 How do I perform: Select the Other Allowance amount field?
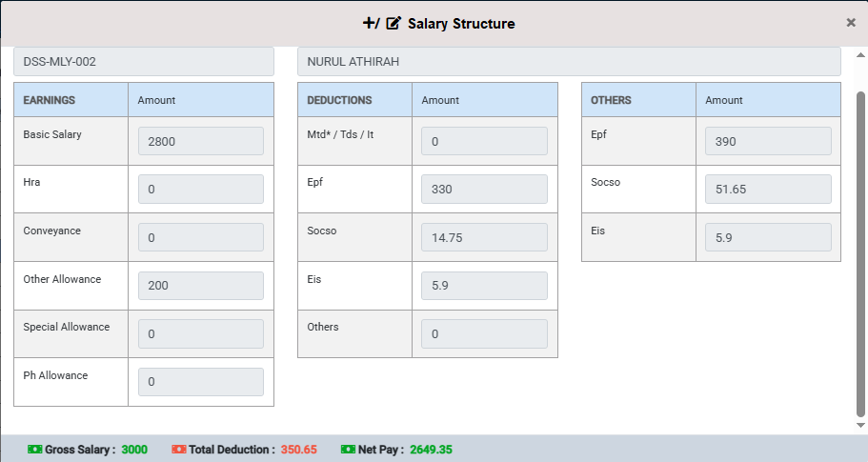200,286
